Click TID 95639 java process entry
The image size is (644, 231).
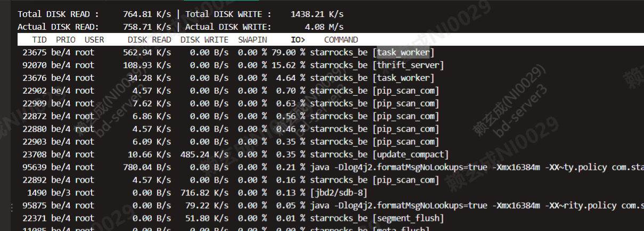tap(35, 167)
